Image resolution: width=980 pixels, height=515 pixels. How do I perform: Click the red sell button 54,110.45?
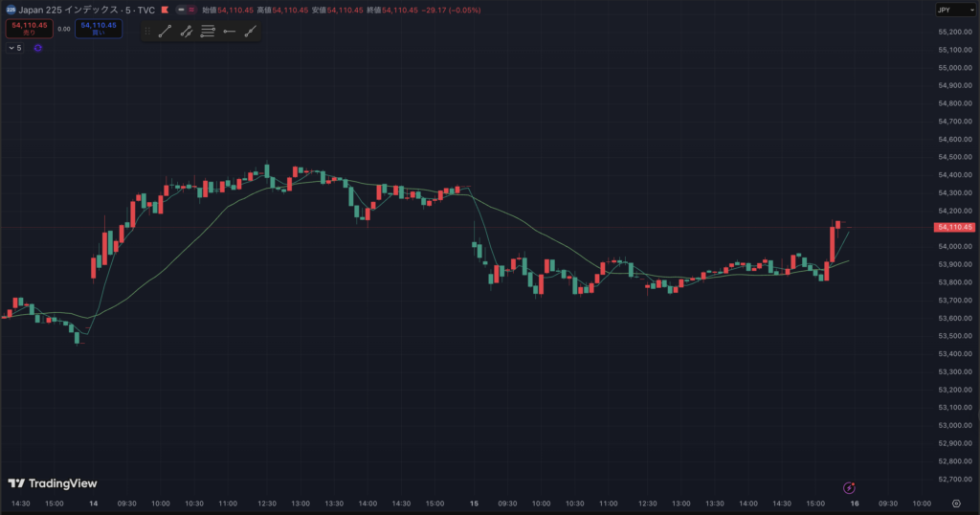coord(28,29)
